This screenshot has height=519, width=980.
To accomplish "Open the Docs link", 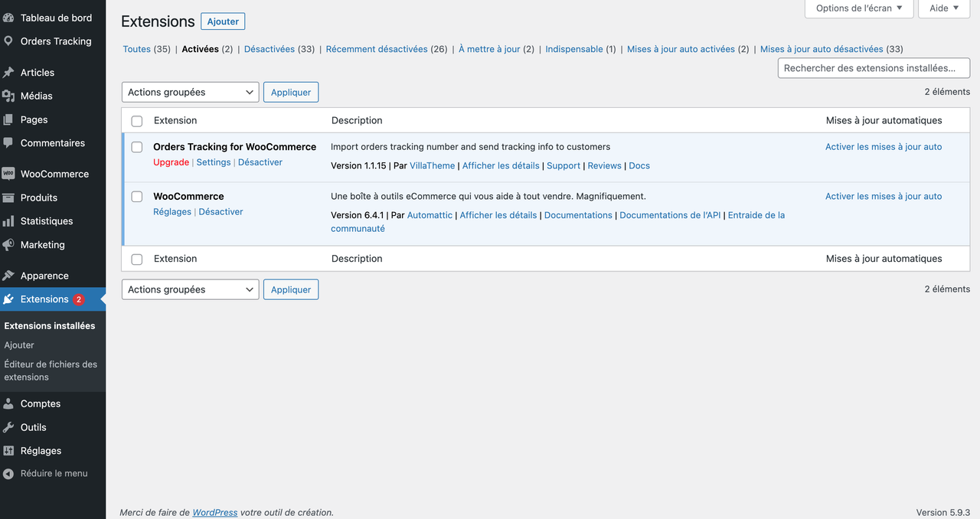I will coord(639,165).
